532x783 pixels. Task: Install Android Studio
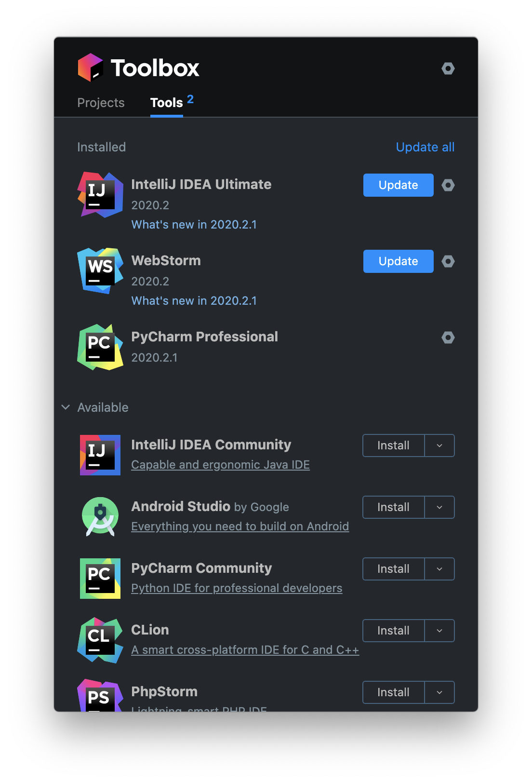(394, 507)
